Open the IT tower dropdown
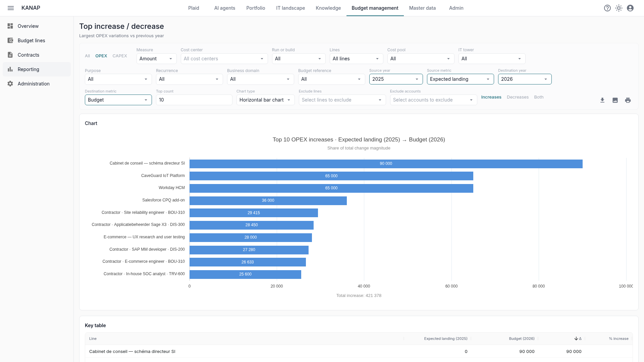Screen dimensions: 644x362 point(492,59)
